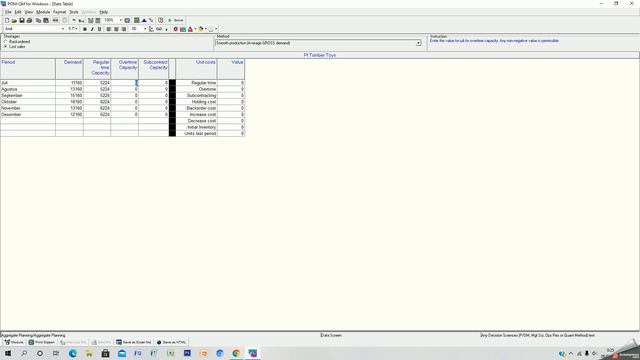640x360 pixels.
Task: Expand the Method dropdown
Action: (418, 43)
